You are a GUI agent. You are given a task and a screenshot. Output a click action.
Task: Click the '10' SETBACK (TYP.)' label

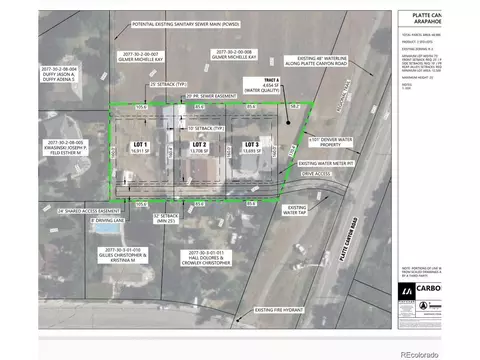206,128
